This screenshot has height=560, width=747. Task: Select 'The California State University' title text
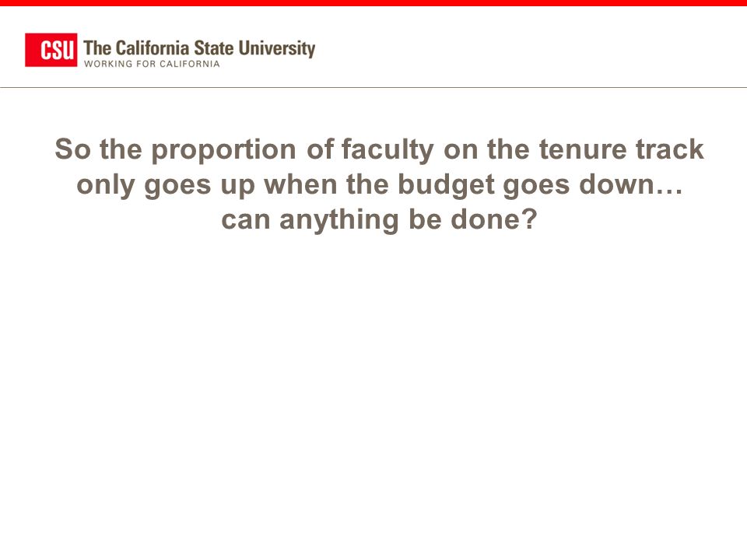point(199,48)
